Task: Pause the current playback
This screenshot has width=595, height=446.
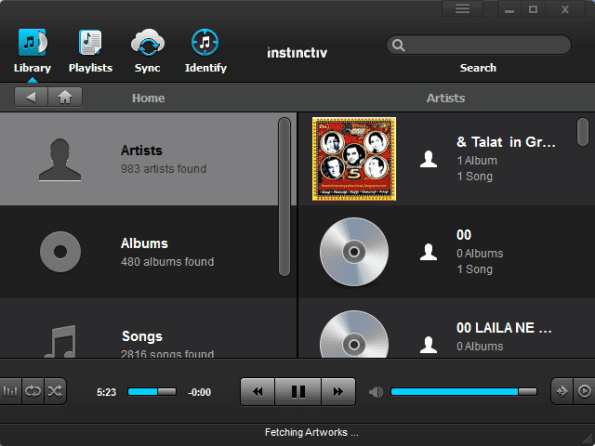Action: pos(298,391)
